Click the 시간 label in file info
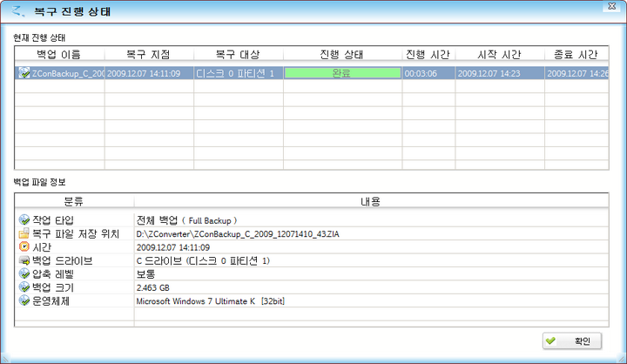The width and height of the screenshot is (627, 364). [42, 247]
